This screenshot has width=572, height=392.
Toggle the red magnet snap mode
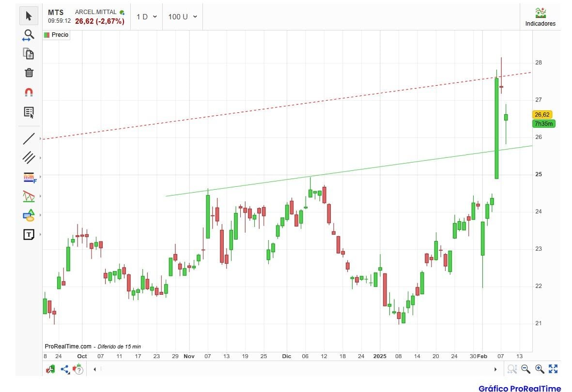click(x=29, y=92)
